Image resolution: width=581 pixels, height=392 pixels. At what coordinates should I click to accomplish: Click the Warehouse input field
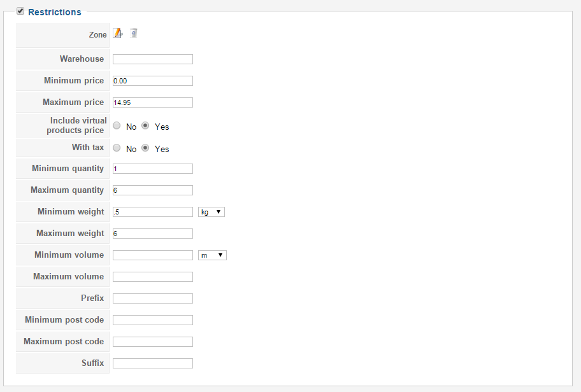(153, 59)
